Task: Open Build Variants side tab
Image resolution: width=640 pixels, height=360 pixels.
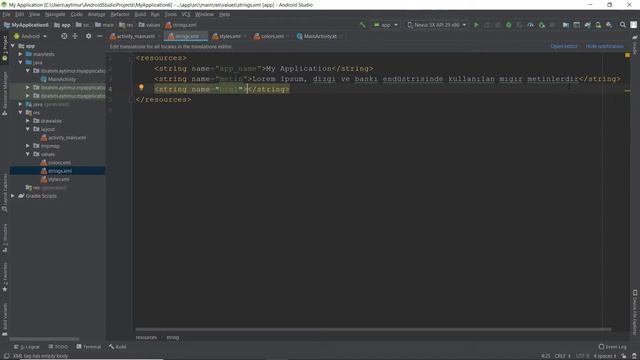Action: (x=4, y=319)
